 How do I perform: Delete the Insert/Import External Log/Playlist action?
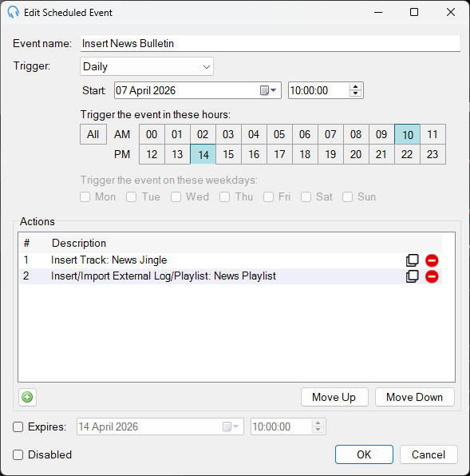(432, 276)
